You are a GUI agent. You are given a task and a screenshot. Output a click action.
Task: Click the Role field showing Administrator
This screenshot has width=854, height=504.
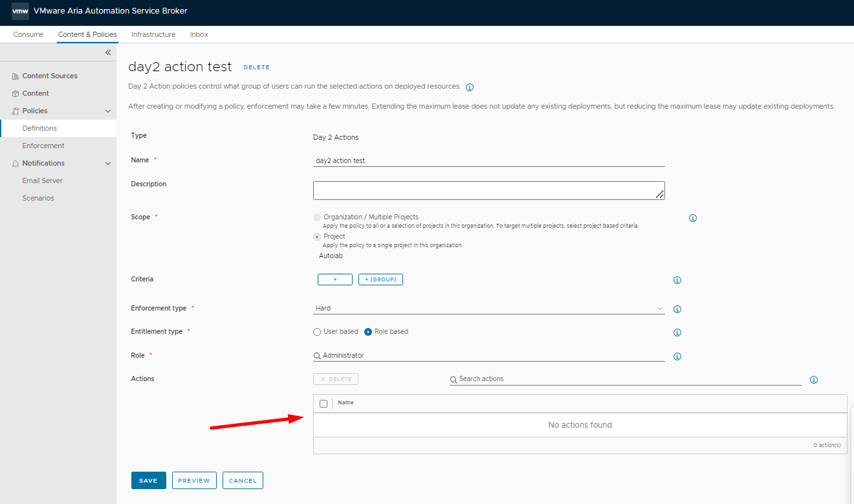489,355
